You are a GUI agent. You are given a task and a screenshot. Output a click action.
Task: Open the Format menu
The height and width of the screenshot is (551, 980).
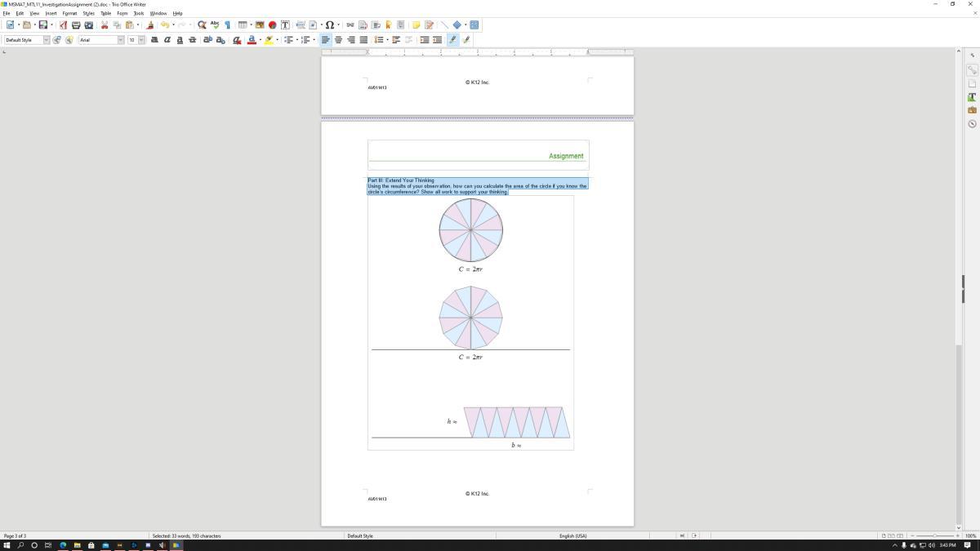coord(69,13)
